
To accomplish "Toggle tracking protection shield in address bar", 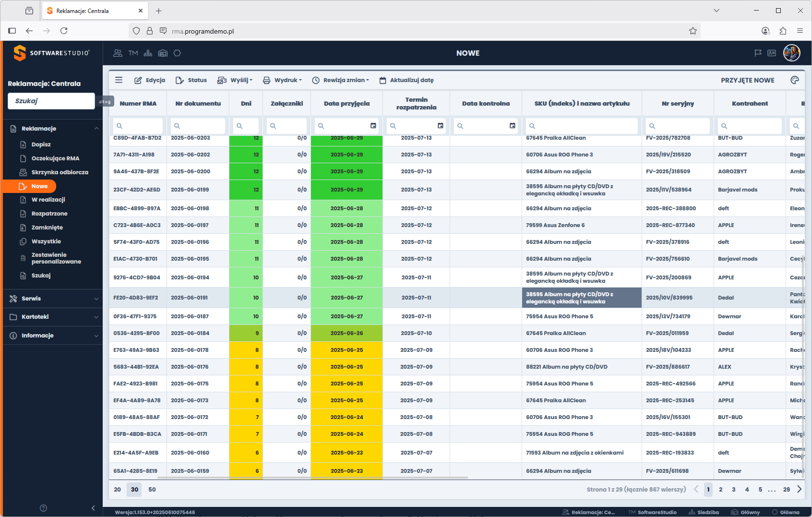I will click(136, 30).
